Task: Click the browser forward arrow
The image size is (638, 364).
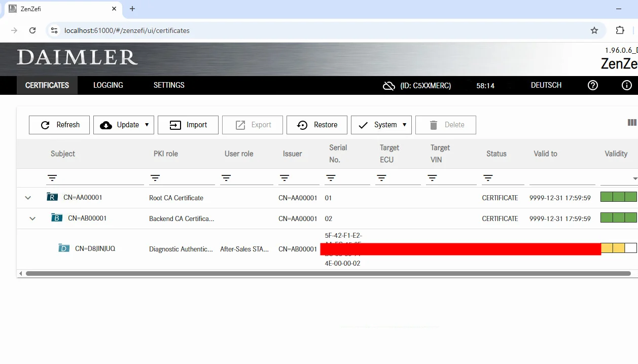Action: (14, 30)
